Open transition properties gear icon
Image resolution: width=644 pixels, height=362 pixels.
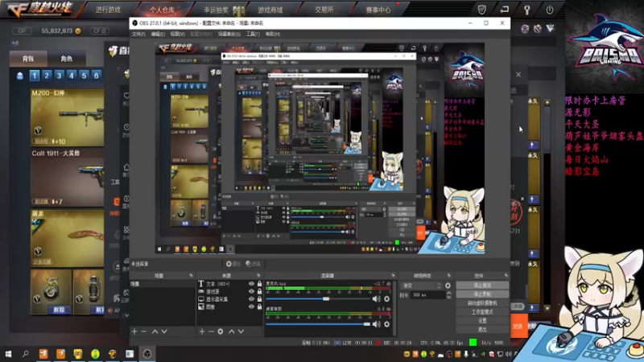pos(448,286)
